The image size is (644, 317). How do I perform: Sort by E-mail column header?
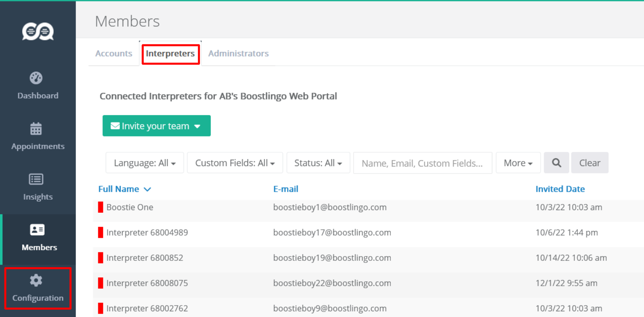coord(286,189)
